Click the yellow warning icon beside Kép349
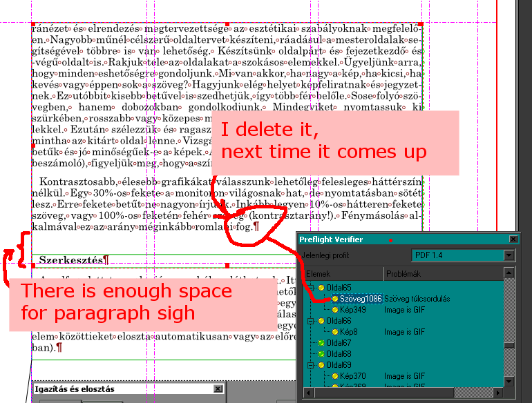 click(336, 310)
